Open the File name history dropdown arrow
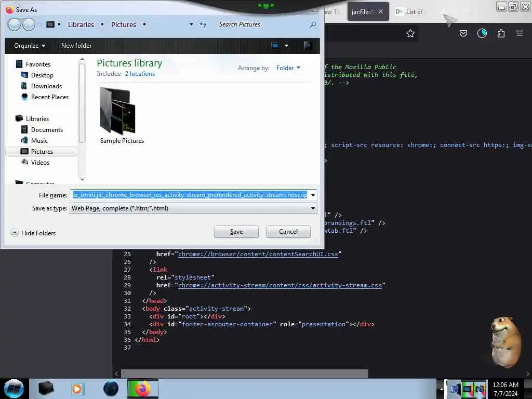The height and width of the screenshot is (399, 532). coord(313,195)
